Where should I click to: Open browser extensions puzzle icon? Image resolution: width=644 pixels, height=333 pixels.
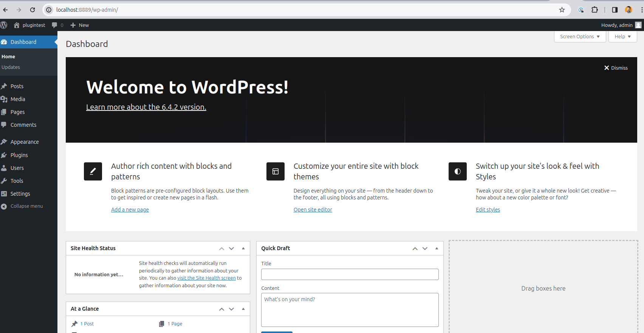click(x=594, y=10)
